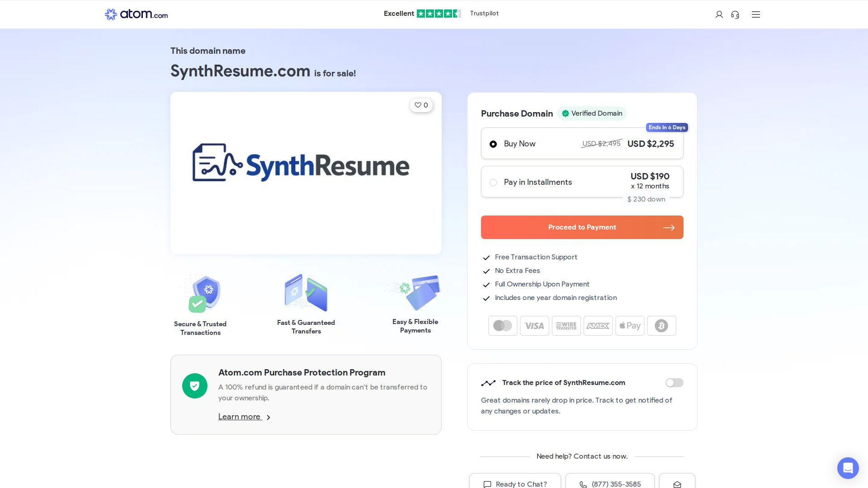Start a chat via Ready to Chat
868x488 pixels.
[515, 484]
